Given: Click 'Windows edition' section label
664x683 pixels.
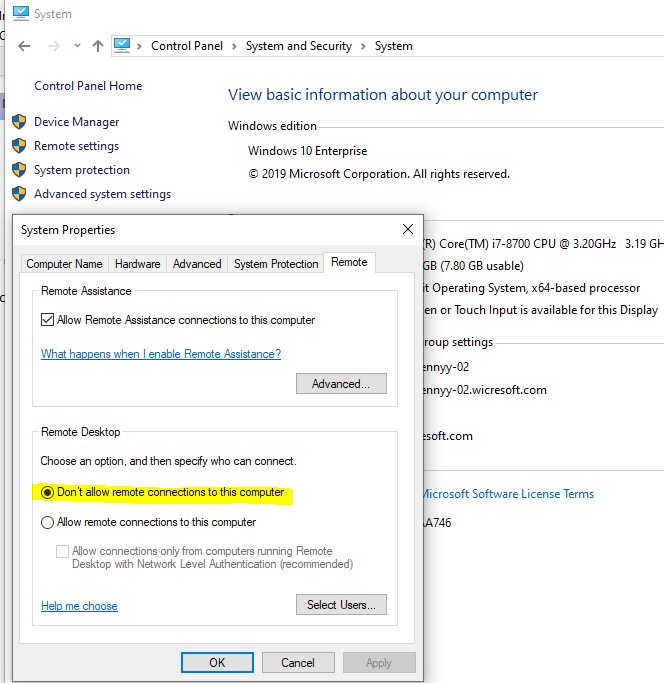Looking at the screenshot, I should [272, 126].
